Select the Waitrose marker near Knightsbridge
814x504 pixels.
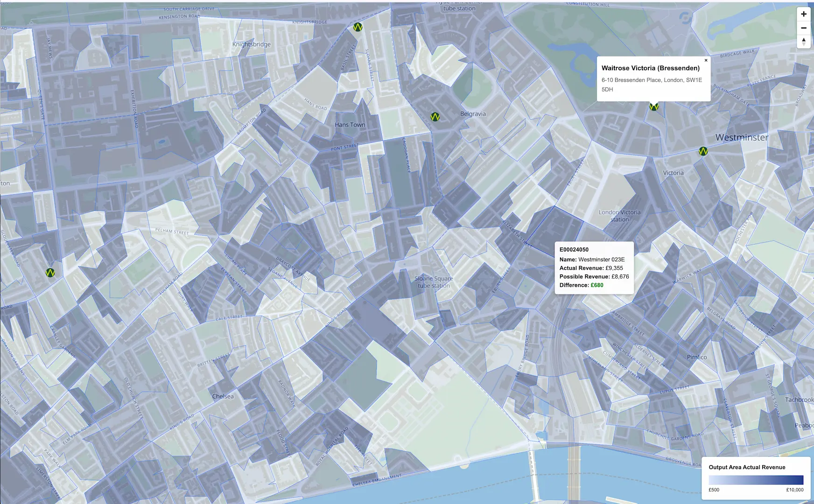358,28
